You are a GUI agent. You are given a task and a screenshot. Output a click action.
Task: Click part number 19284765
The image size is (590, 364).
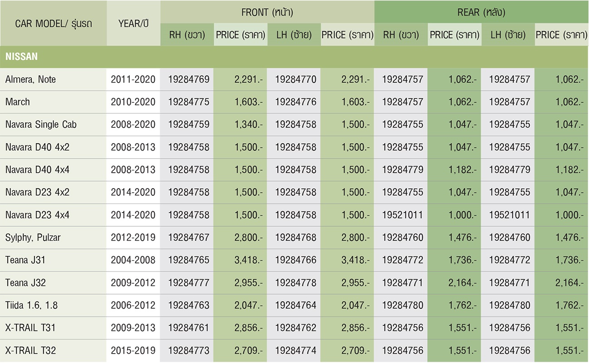[189, 260]
